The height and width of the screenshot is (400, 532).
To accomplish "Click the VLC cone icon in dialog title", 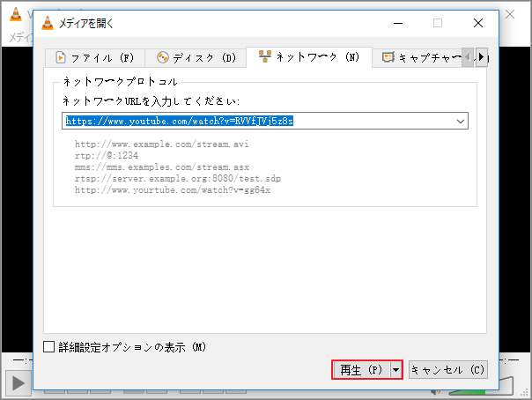I will (x=48, y=23).
